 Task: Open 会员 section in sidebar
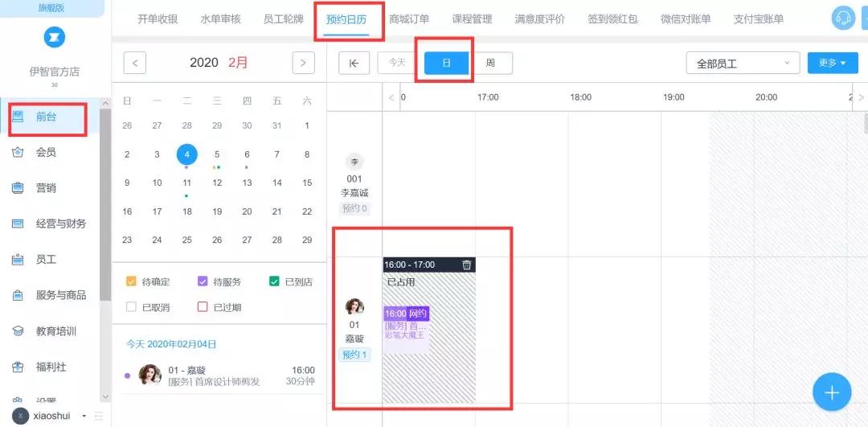click(x=46, y=152)
